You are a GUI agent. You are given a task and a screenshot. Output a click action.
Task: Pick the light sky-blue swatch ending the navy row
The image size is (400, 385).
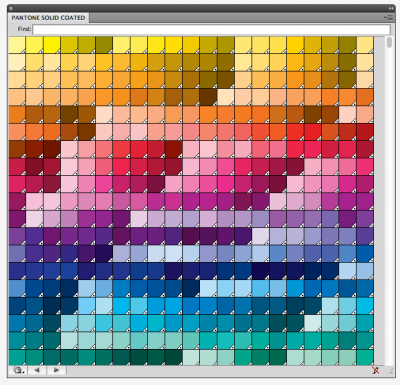(x=365, y=271)
